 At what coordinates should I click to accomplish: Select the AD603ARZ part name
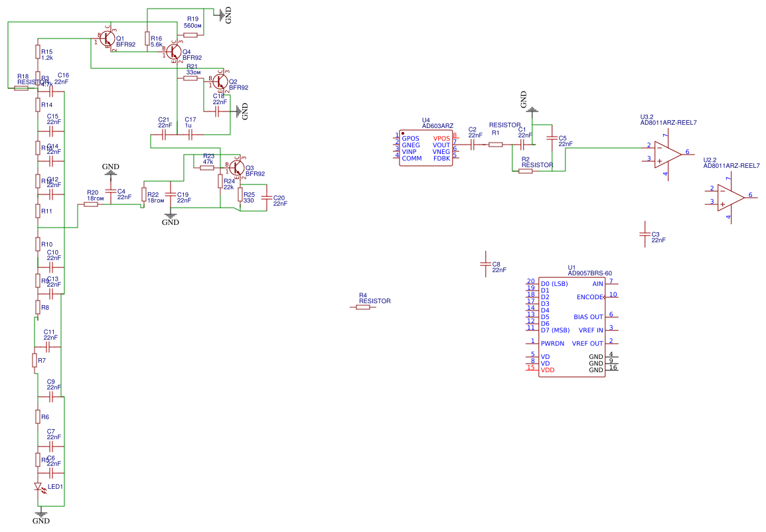pyautogui.click(x=437, y=126)
